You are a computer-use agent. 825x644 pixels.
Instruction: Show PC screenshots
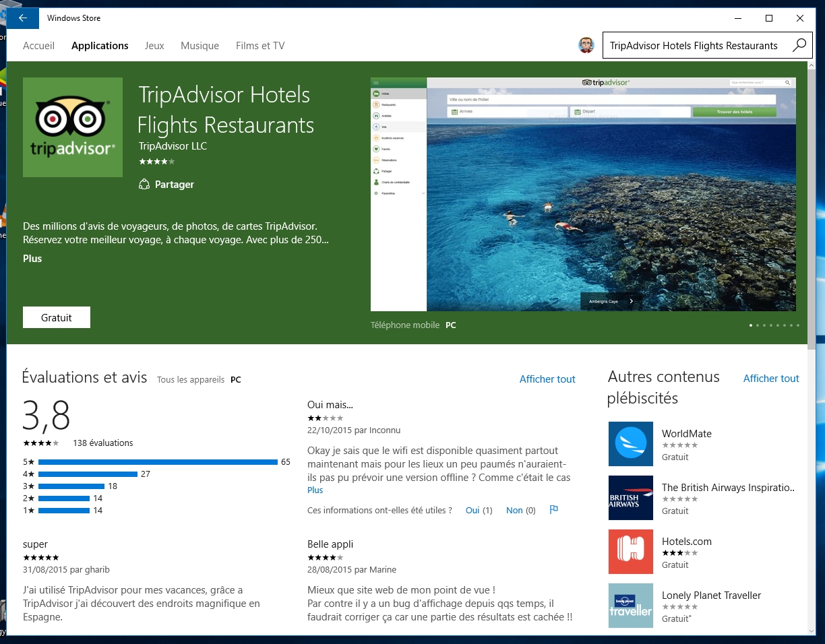451,325
